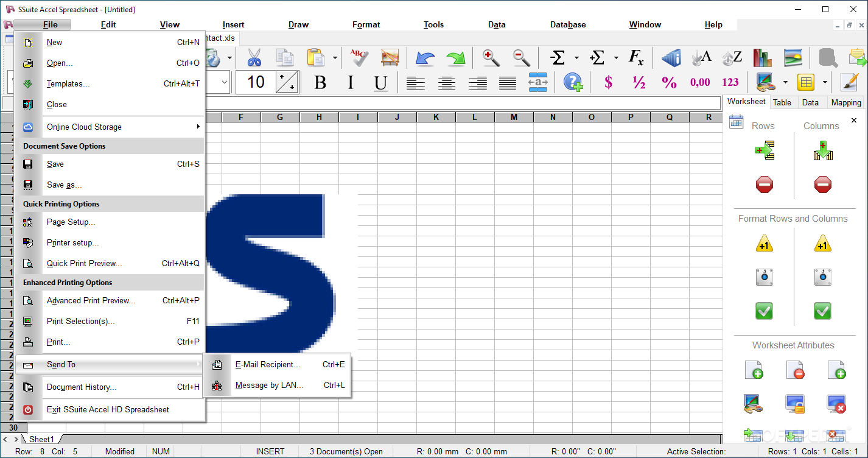This screenshot has height=458, width=868.
Task: Choose New from File menu
Action: pos(110,43)
